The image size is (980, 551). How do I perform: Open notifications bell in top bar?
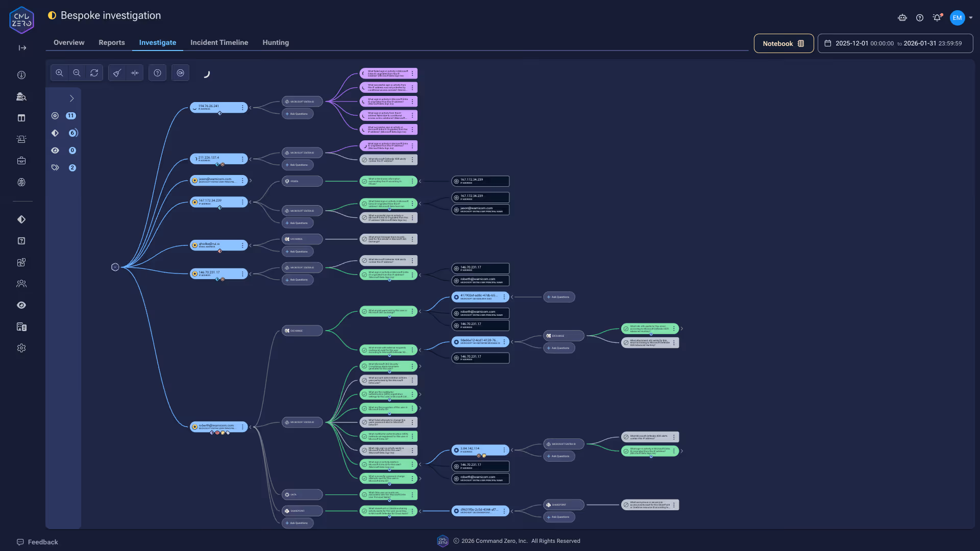click(x=937, y=18)
